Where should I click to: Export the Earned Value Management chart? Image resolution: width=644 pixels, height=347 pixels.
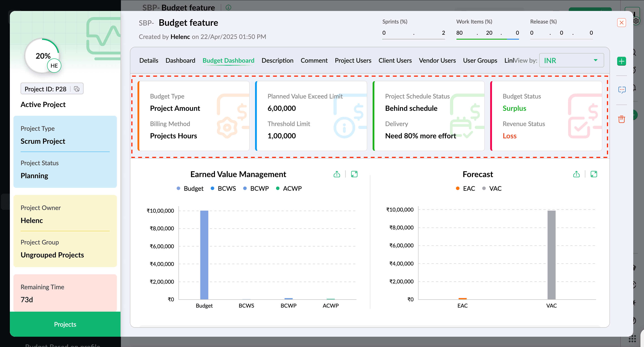[x=337, y=174]
